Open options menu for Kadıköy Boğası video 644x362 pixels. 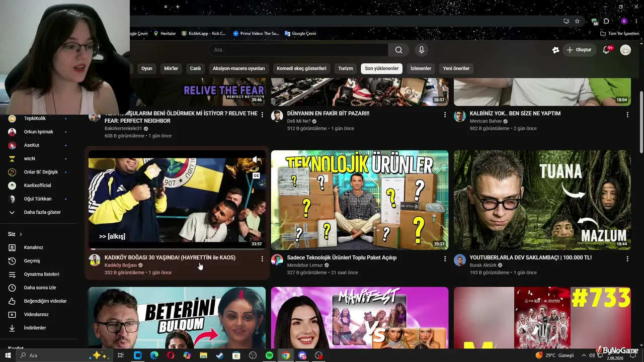pyautogui.click(x=262, y=258)
